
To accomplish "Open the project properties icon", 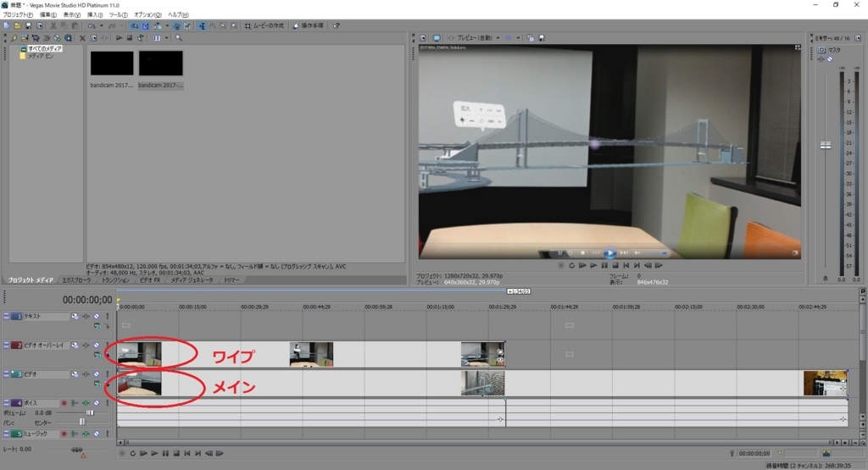I will pyautogui.click(x=39, y=26).
